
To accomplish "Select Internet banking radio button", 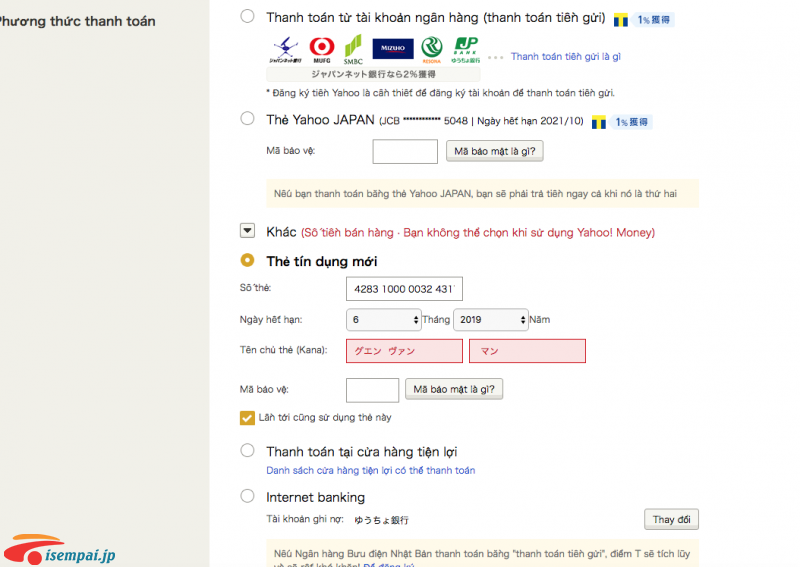I will click(x=247, y=496).
